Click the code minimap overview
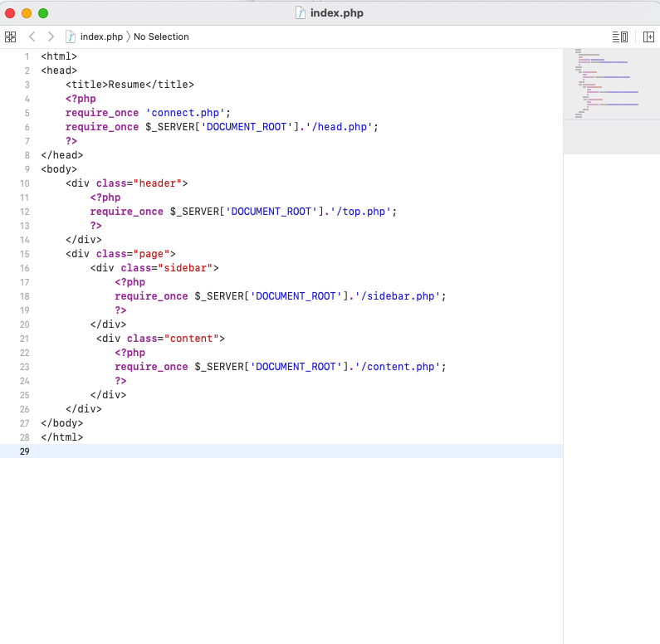660x644 pixels. click(x=611, y=101)
